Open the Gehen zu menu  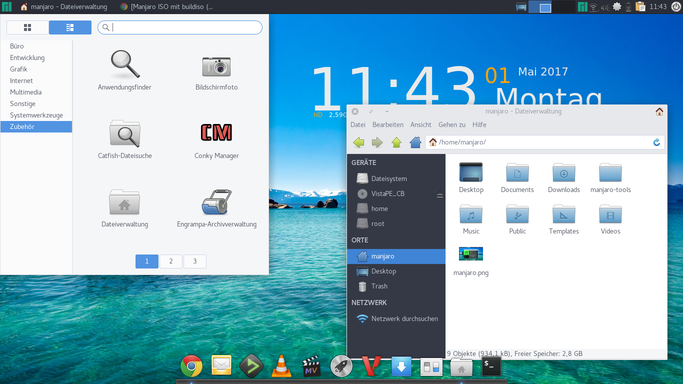tap(452, 125)
